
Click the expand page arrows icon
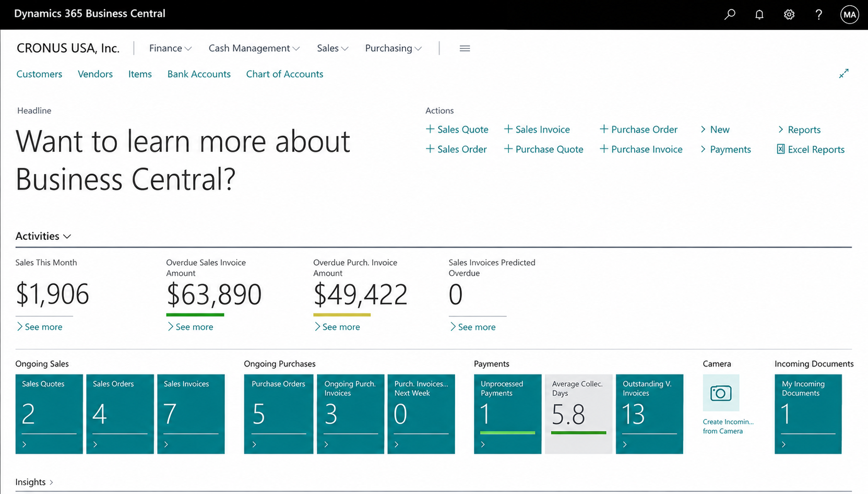[843, 74]
